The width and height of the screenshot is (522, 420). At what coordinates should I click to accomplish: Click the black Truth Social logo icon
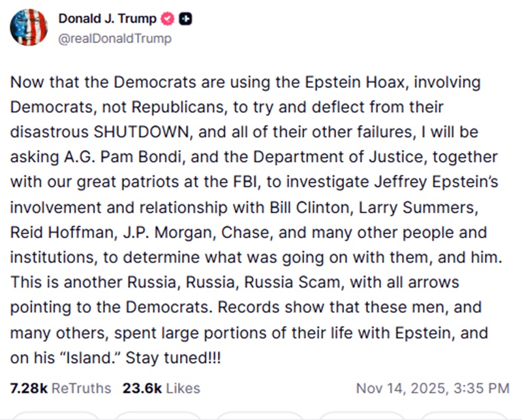point(185,18)
